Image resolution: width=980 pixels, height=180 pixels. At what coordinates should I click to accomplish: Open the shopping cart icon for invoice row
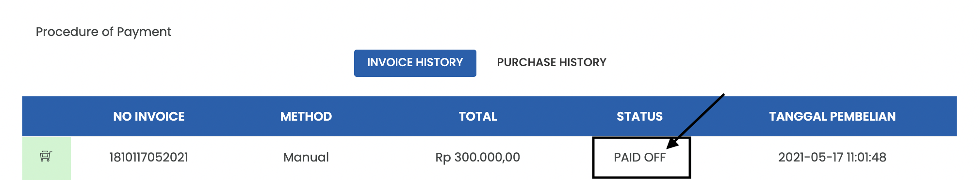pyautogui.click(x=46, y=156)
